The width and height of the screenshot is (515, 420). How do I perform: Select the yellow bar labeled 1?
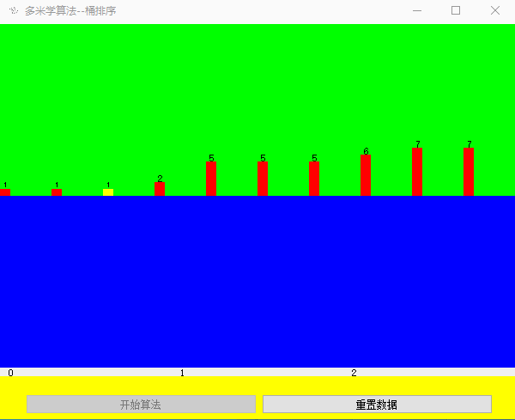108,192
